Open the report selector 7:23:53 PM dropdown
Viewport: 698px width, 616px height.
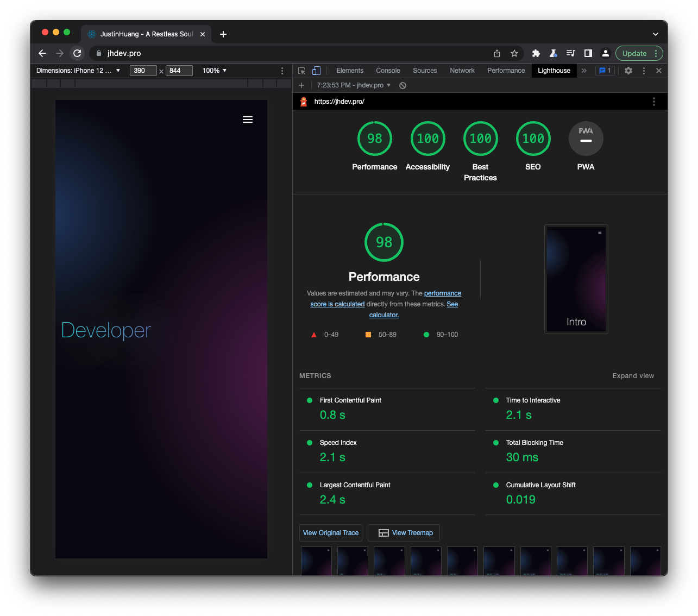click(x=354, y=85)
